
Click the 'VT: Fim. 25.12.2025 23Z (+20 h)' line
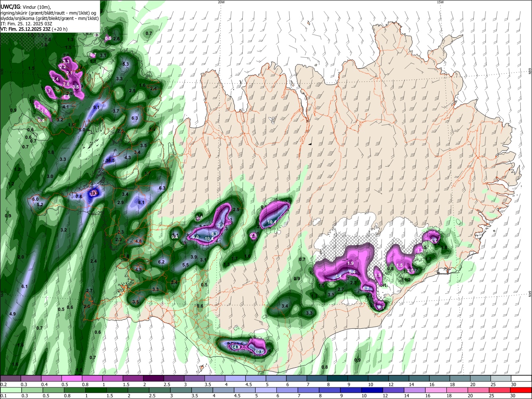(34, 29)
